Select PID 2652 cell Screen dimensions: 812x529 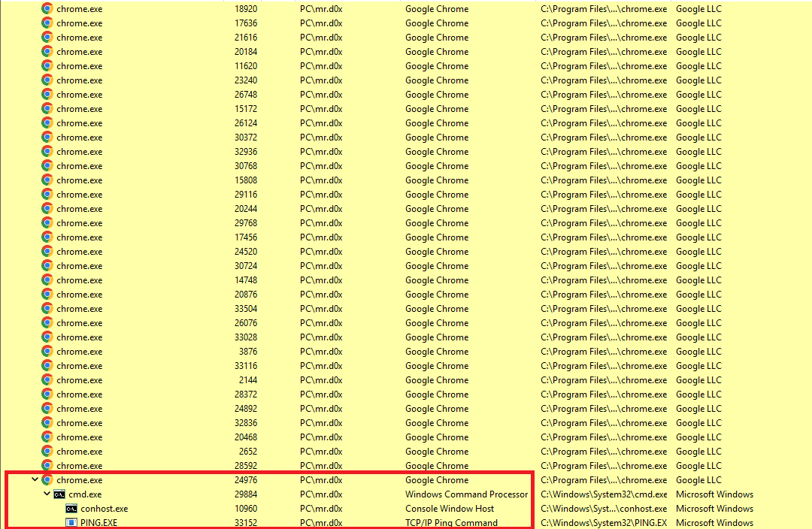(248, 452)
